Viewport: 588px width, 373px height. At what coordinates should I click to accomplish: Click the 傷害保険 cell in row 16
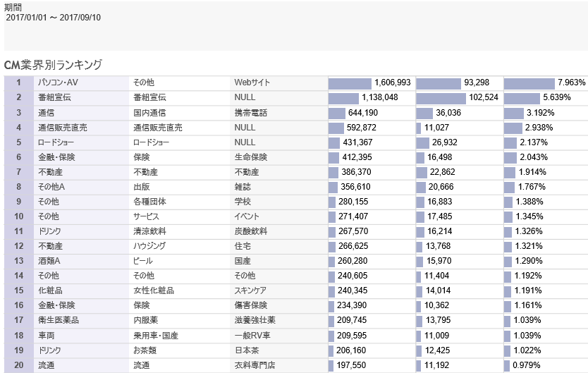click(251, 305)
